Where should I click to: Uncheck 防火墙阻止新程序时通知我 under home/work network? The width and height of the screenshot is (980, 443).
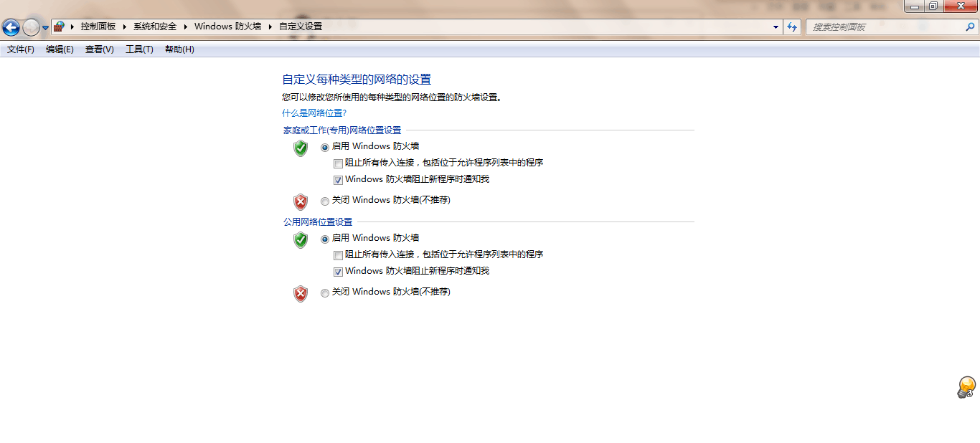coord(338,180)
